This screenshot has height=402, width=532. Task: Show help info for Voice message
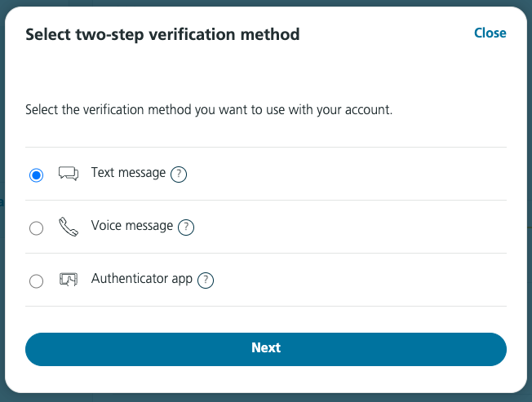click(x=186, y=228)
